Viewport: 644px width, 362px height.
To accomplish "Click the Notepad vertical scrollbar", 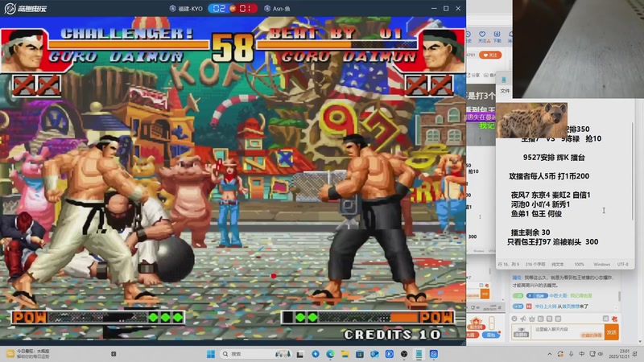I will 633,171.
